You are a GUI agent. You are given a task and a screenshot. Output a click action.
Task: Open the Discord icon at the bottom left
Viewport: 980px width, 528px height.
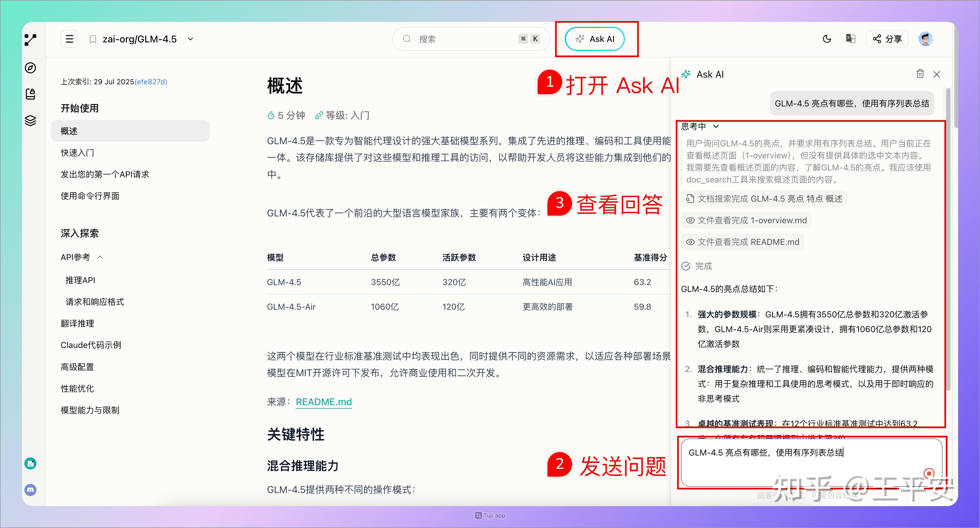pos(30,490)
